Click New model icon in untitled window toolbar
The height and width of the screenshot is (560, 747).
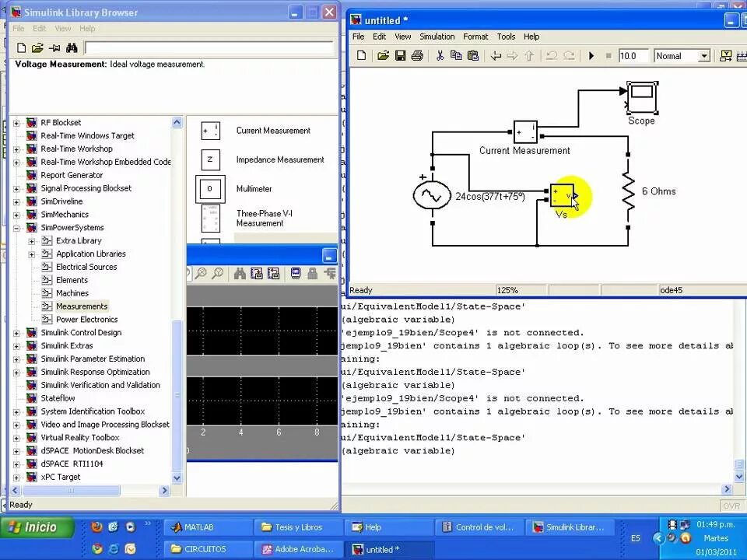(361, 56)
